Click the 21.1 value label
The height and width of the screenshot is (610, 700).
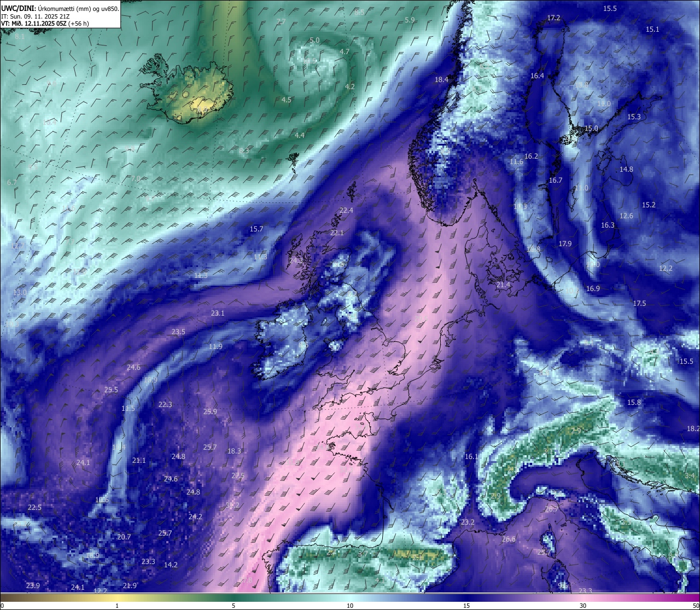[139, 461]
